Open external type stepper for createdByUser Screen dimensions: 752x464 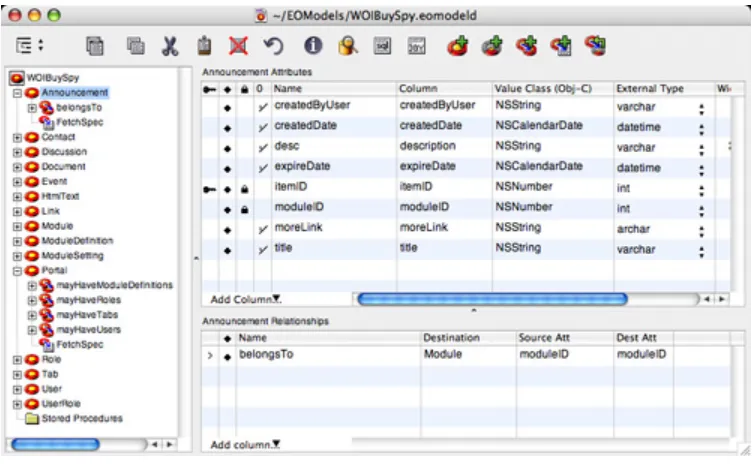(702, 109)
